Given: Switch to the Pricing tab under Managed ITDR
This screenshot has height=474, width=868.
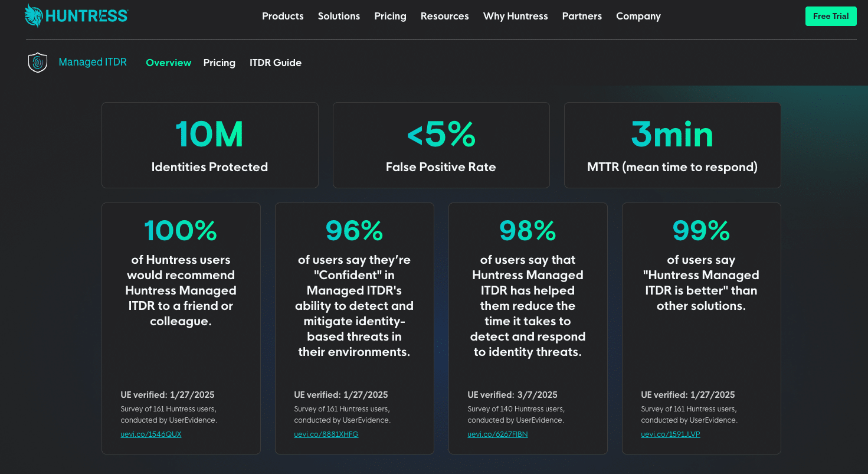Looking at the screenshot, I should [219, 63].
